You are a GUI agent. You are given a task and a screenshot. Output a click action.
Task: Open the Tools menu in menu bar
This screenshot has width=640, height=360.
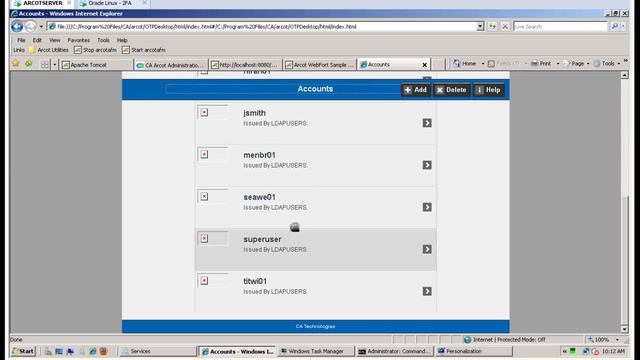103,40
